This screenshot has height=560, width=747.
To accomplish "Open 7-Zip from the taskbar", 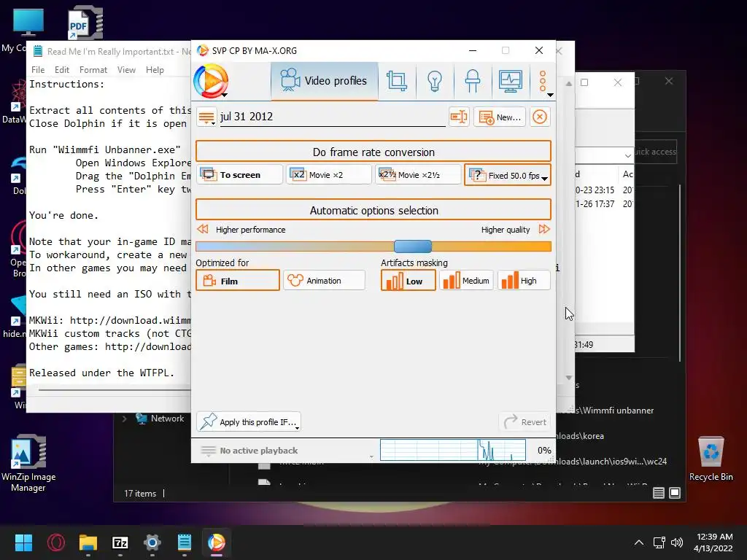I will (x=120, y=542).
